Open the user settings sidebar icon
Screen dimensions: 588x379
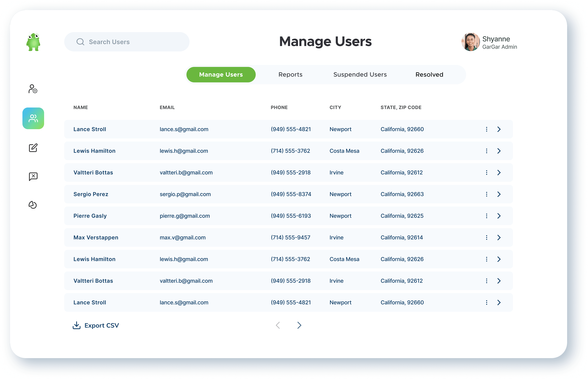coord(33,89)
